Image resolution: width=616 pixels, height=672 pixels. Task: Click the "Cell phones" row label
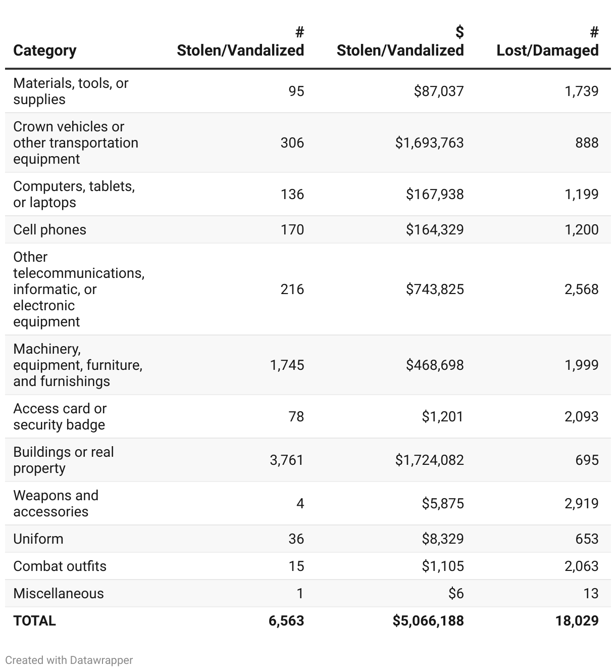[x=49, y=229]
